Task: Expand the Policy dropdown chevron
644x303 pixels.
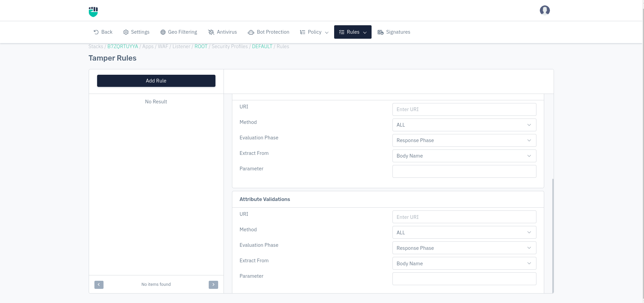Action: [327, 33]
